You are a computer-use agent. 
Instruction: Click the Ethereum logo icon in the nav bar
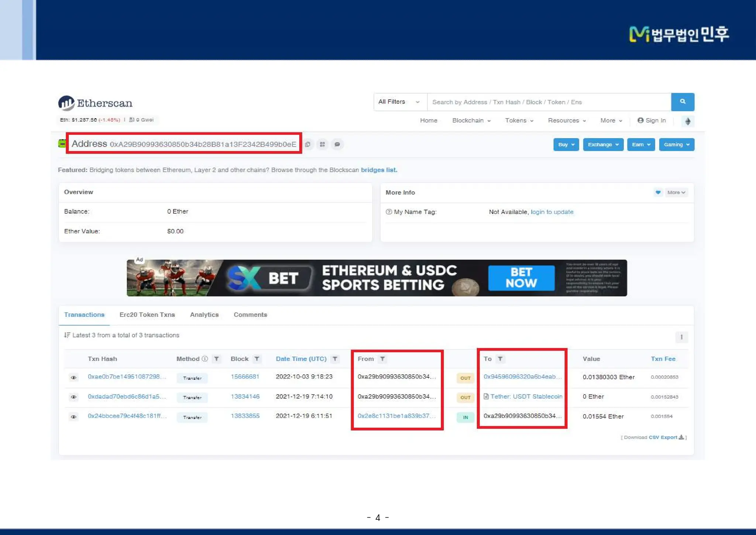[687, 121]
